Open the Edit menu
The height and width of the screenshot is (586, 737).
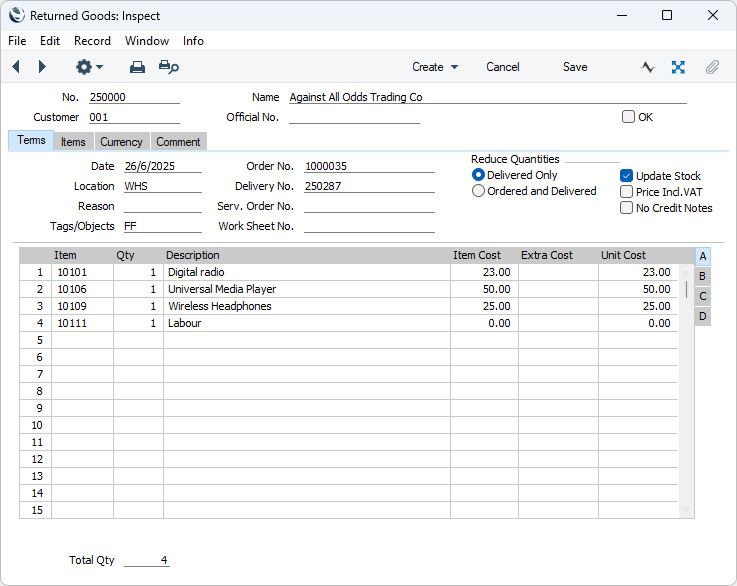pyautogui.click(x=50, y=41)
